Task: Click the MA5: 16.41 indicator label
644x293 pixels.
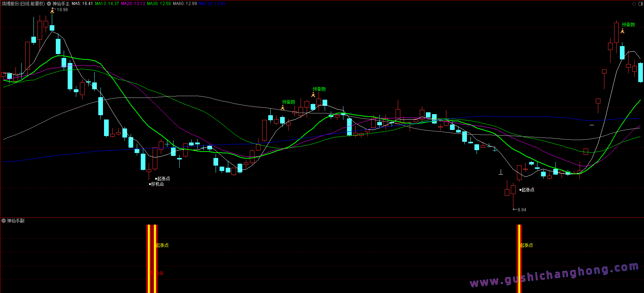Action: tap(82, 4)
